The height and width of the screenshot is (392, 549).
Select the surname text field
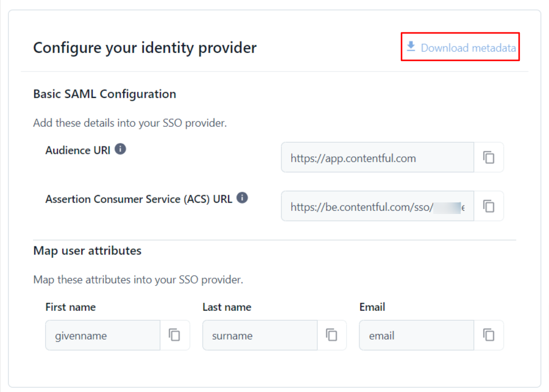click(x=260, y=335)
